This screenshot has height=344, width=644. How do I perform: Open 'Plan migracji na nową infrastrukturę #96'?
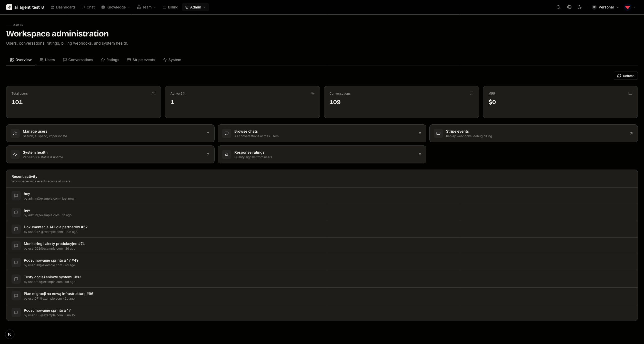point(322,296)
